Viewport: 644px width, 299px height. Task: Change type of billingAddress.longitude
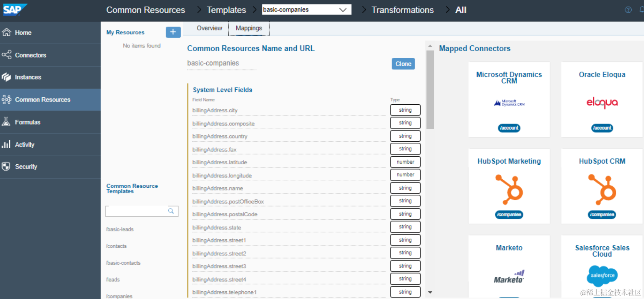[405, 175]
